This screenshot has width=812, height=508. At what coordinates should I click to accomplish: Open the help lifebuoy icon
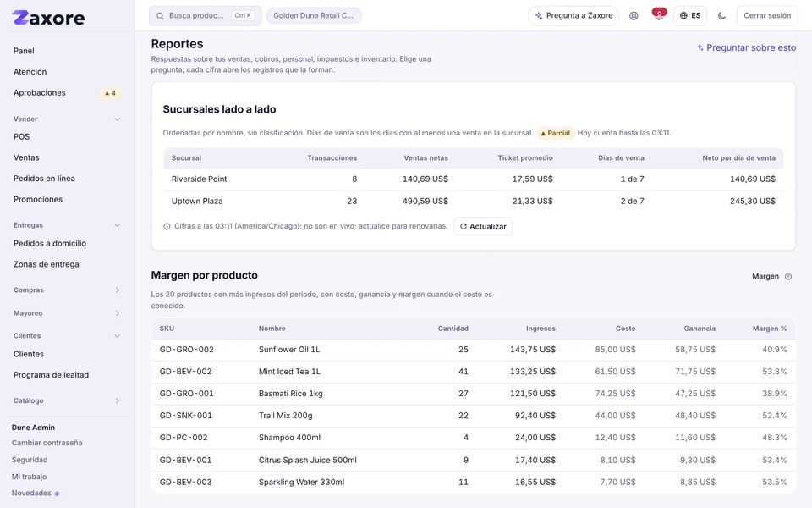pyautogui.click(x=634, y=15)
